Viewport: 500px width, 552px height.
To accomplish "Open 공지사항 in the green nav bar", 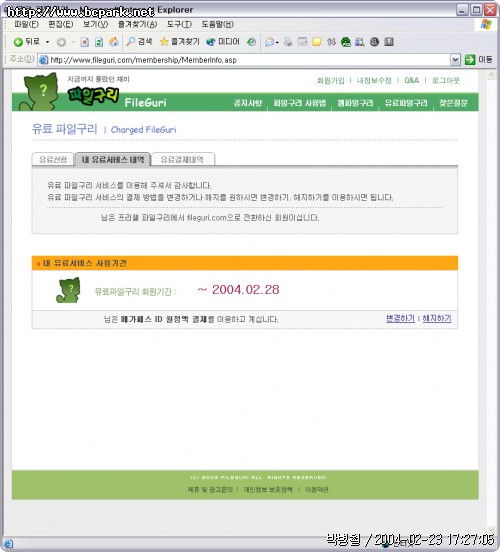I will pyautogui.click(x=248, y=103).
